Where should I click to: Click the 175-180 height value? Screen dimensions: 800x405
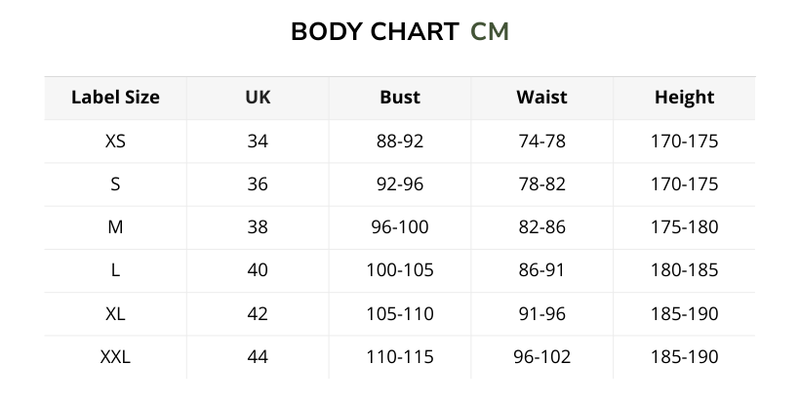point(684,227)
